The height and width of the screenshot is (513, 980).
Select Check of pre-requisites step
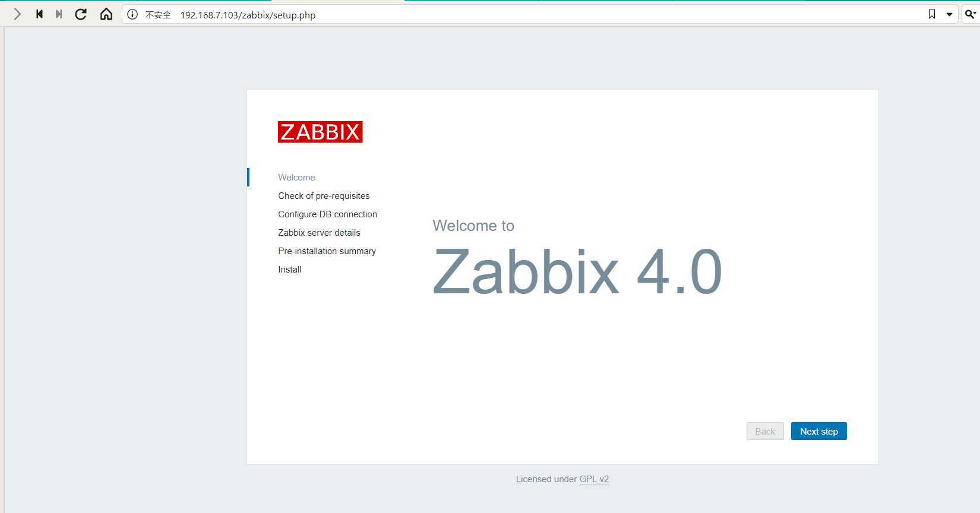coord(324,196)
